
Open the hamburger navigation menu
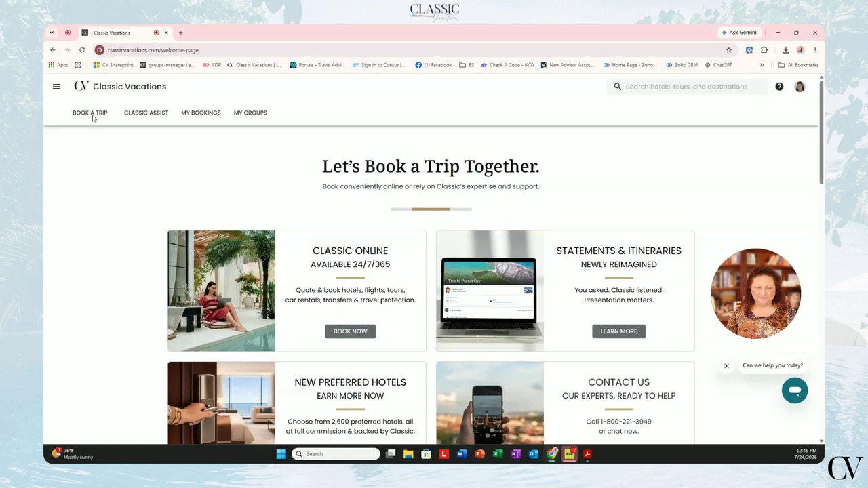click(56, 87)
